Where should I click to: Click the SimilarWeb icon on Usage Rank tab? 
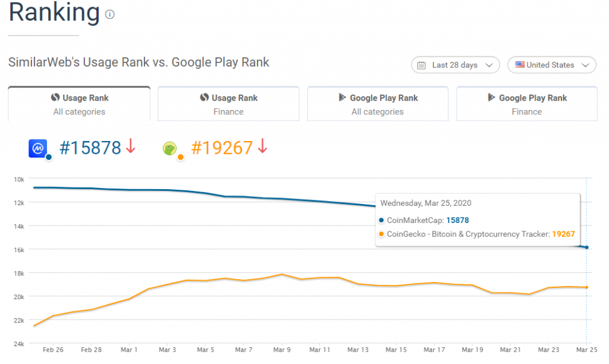tap(55, 98)
